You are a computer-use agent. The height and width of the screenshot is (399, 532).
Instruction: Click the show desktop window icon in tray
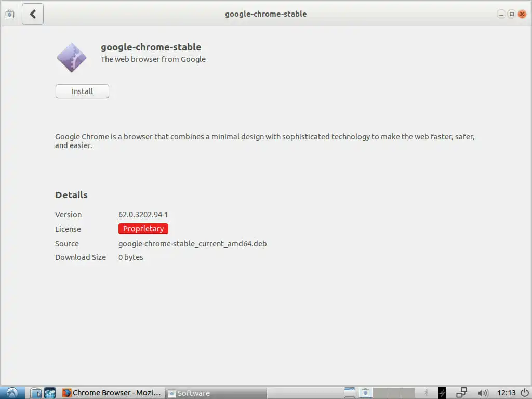pos(350,393)
